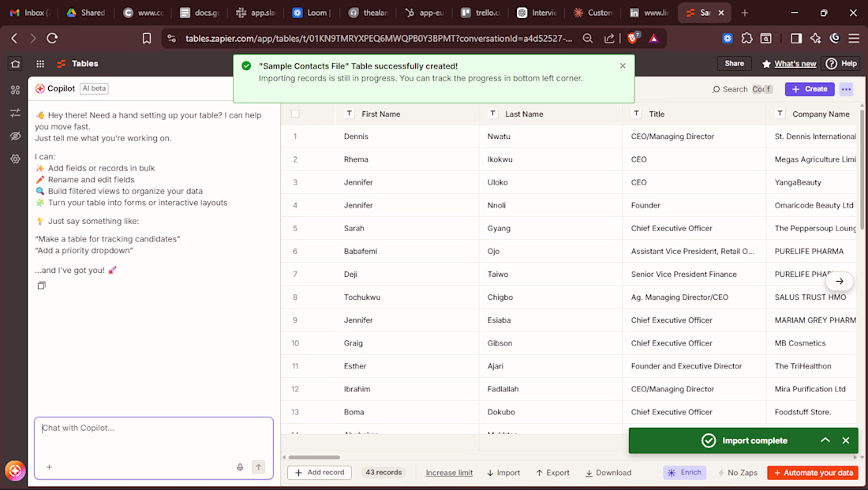The image size is (868, 490).
Task: Select row 9 number cell
Action: [295, 320]
